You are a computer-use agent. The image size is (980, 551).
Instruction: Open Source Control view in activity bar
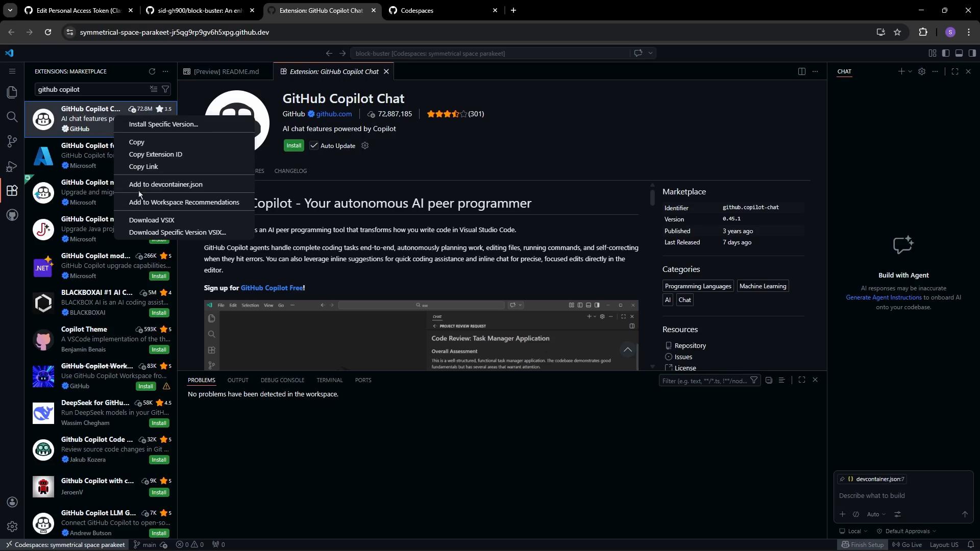point(12,141)
